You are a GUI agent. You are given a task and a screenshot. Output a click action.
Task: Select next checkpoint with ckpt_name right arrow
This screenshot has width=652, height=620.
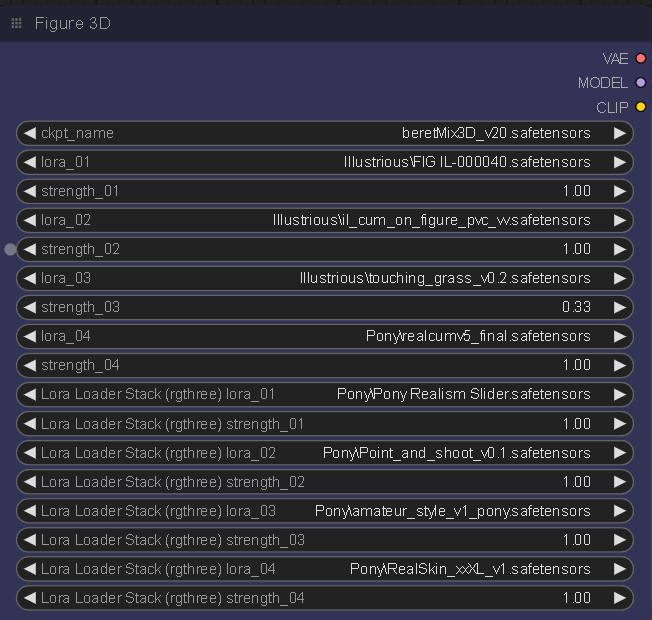click(620, 133)
